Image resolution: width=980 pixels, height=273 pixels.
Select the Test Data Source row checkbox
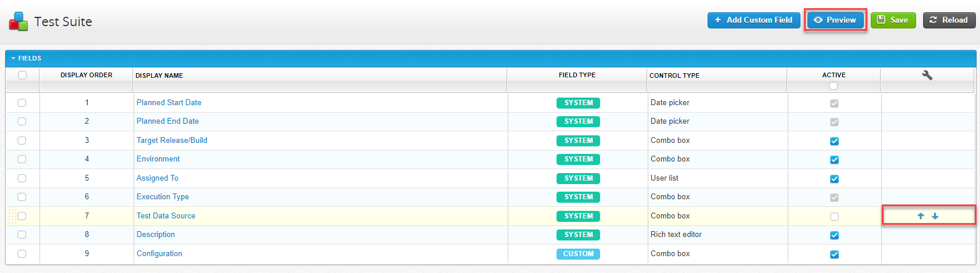[22, 216]
